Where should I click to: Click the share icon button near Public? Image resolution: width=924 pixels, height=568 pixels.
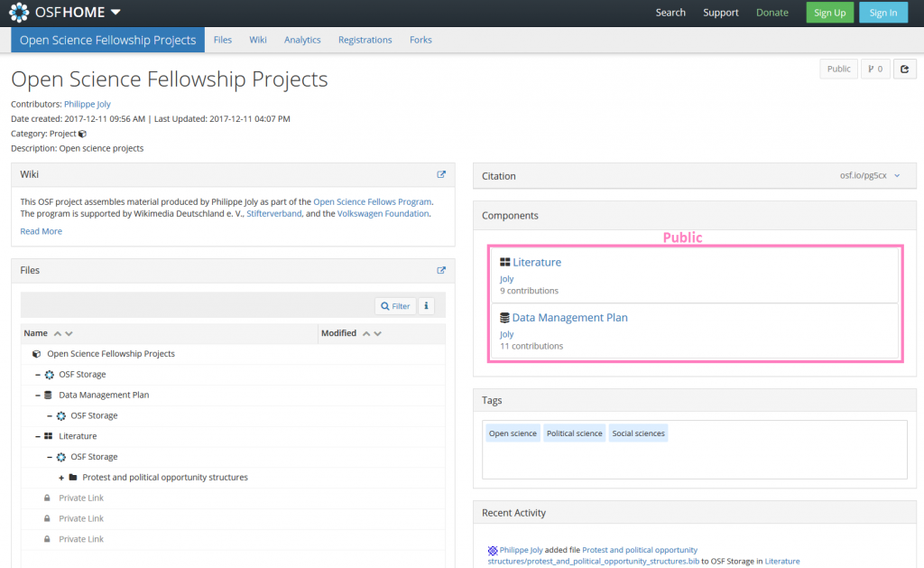[905, 69]
